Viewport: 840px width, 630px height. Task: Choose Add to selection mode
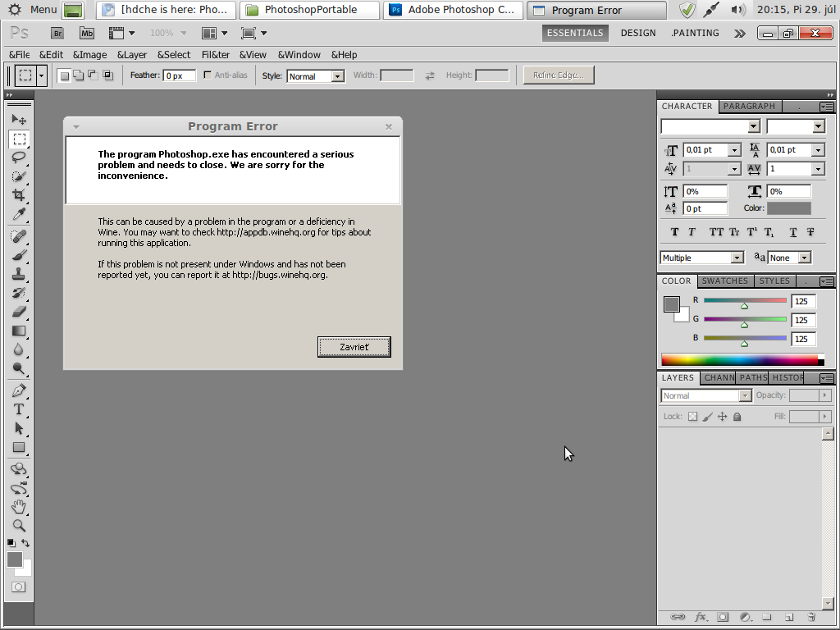click(x=79, y=75)
